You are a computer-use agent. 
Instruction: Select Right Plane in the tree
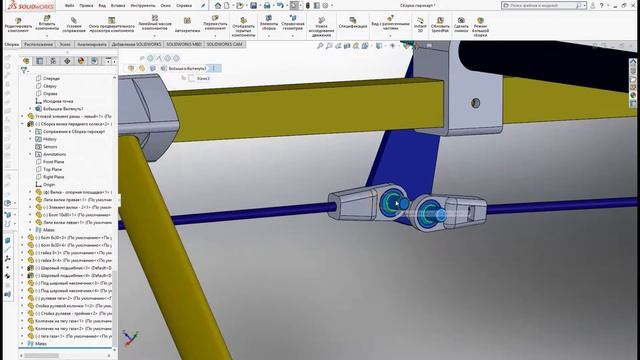[53, 177]
